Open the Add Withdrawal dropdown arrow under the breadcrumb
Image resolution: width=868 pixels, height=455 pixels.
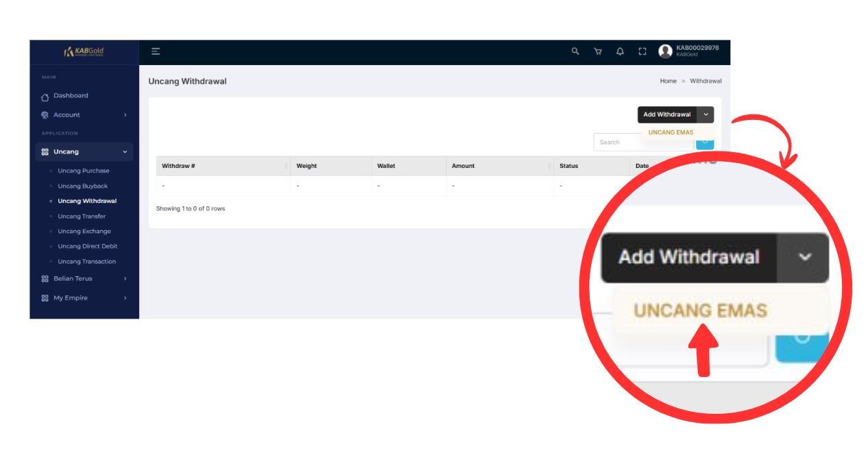point(706,114)
